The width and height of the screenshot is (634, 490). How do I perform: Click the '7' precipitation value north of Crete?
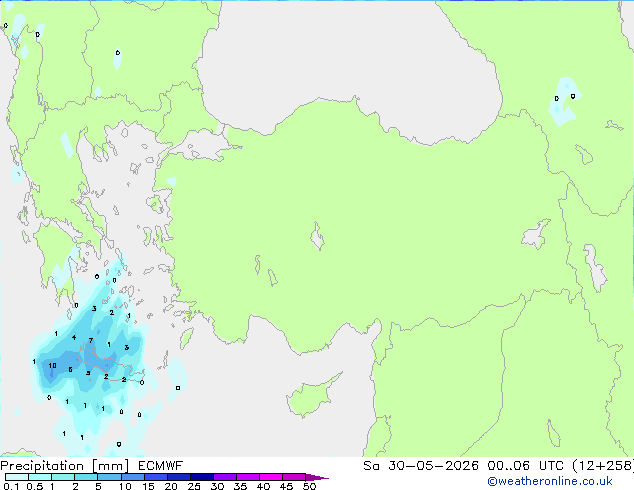(x=91, y=340)
